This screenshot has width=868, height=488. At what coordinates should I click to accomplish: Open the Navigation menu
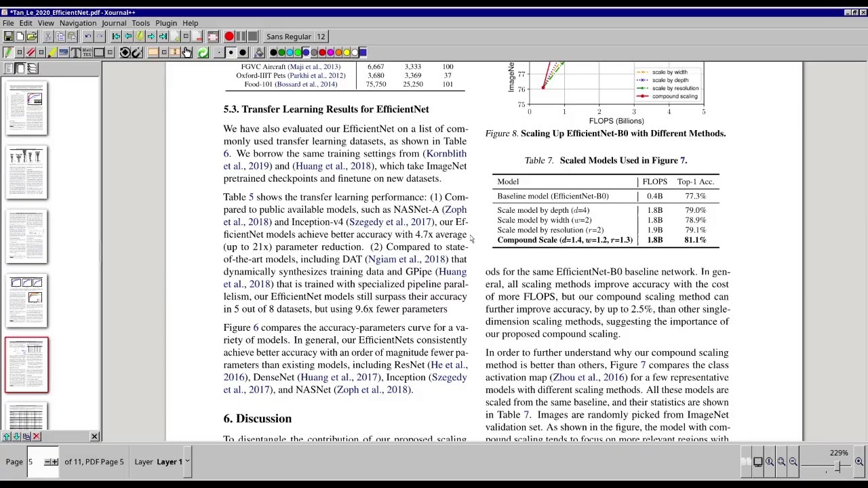click(78, 23)
